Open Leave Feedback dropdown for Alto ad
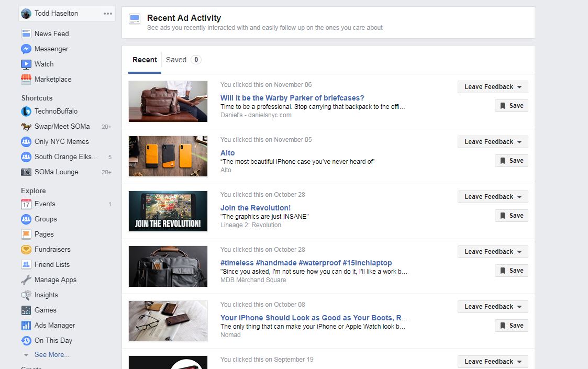 point(493,142)
